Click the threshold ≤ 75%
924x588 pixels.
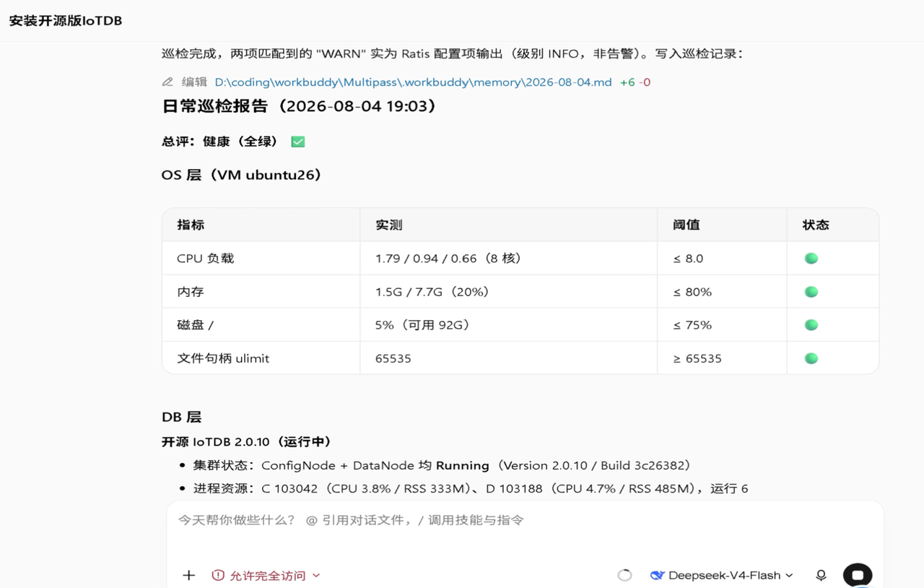pyautogui.click(x=692, y=325)
